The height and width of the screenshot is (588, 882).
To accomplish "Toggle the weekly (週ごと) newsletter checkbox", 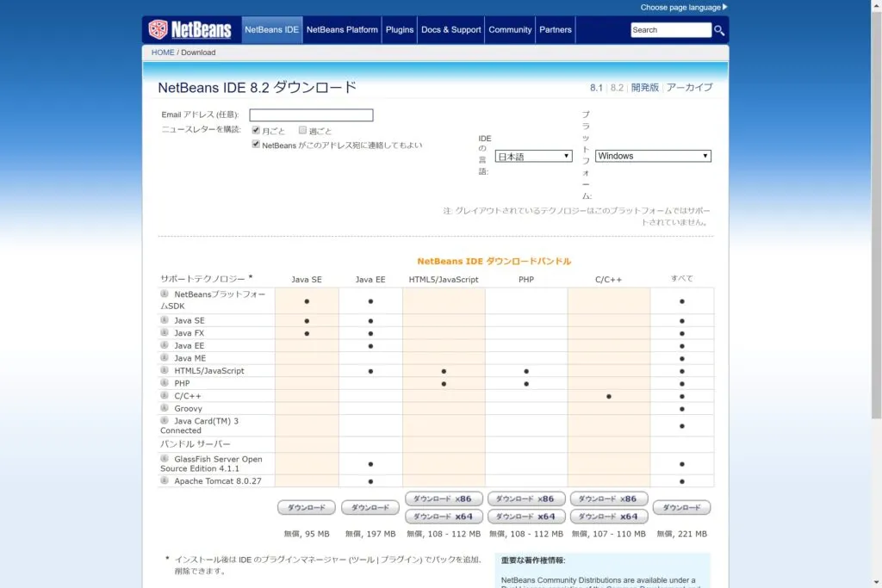I will click(302, 130).
